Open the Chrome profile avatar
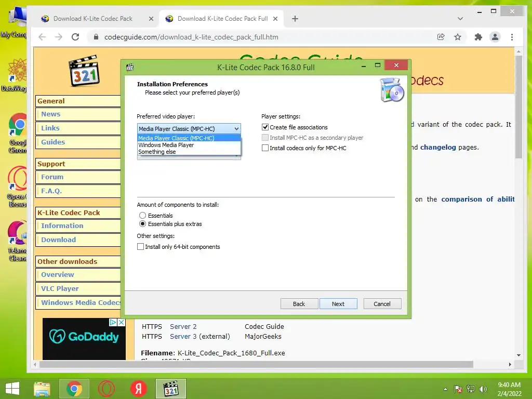The width and height of the screenshot is (532, 399). point(495,37)
